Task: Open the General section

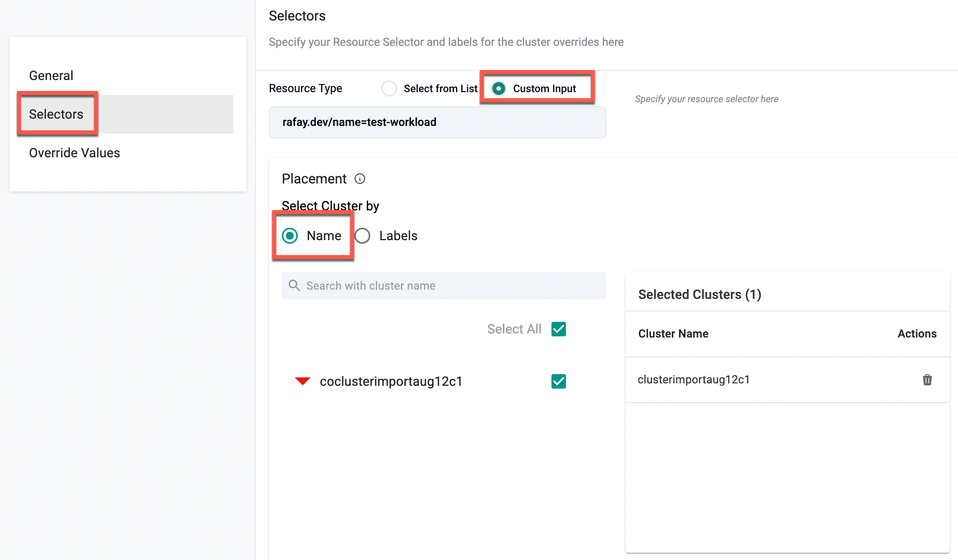Action: 51,76
